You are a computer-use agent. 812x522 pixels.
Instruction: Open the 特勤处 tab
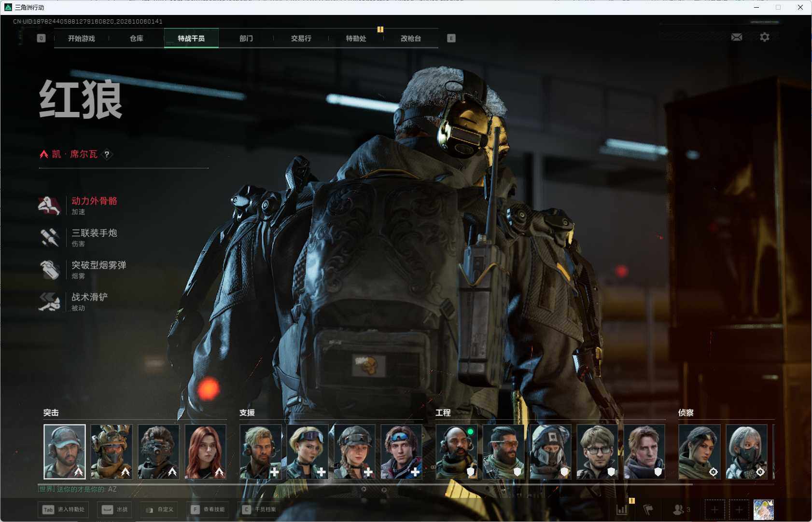click(356, 38)
